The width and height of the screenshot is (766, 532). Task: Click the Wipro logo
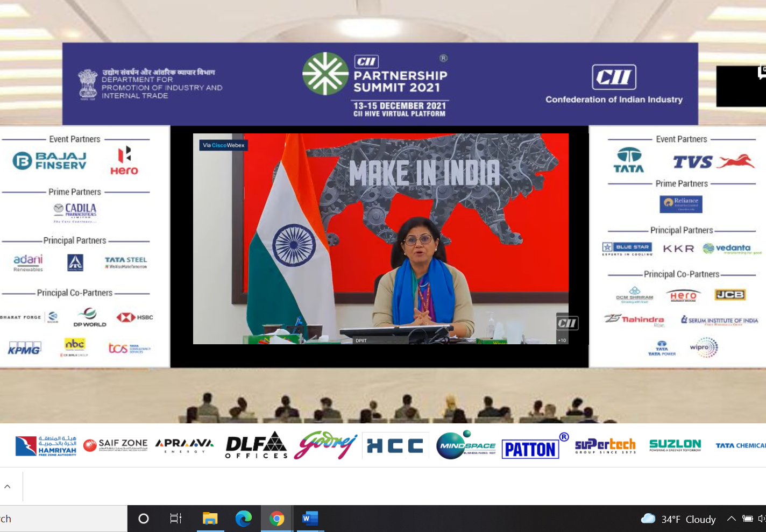click(704, 347)
